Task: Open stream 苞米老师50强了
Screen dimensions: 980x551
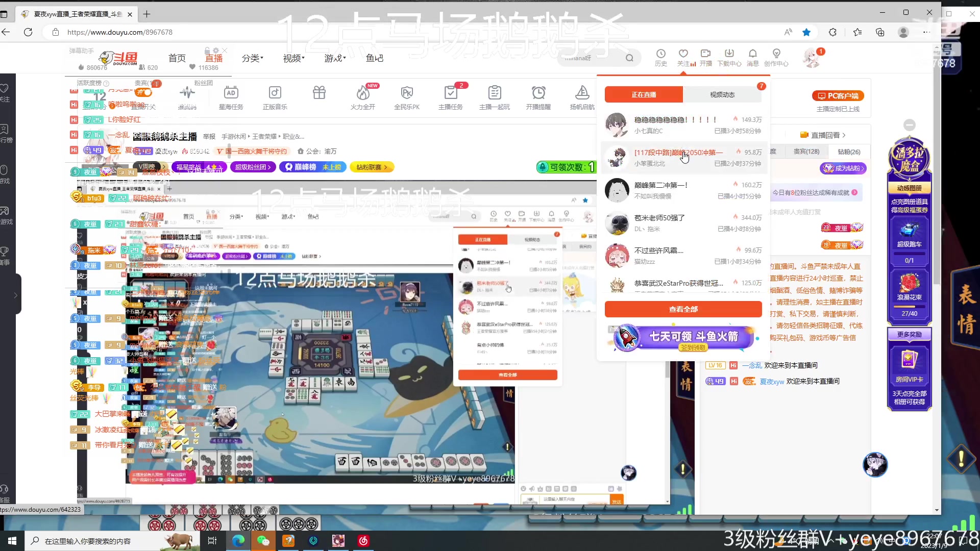Action: [x=683, y=223]
